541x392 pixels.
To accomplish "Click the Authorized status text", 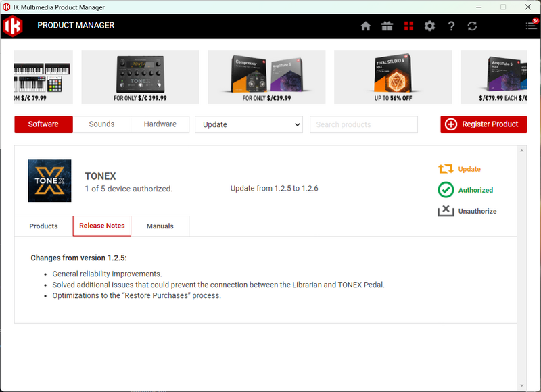I will pyautogui.click(x=475, y=190).
